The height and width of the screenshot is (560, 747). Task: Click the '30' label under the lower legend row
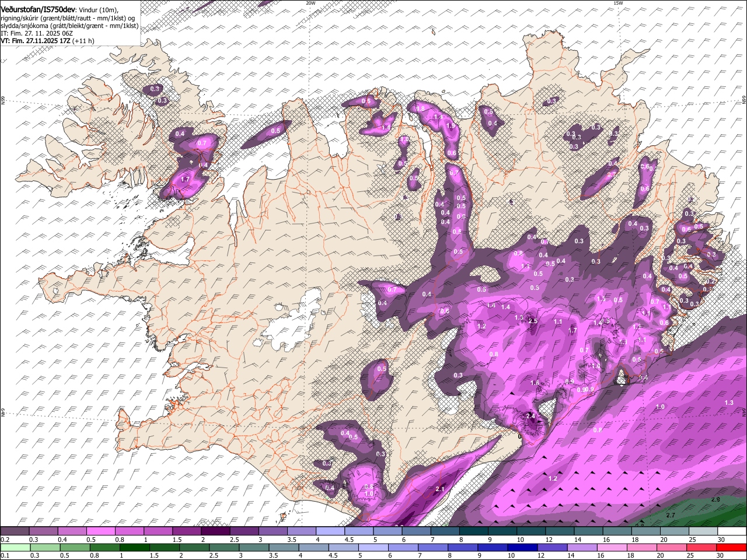[720, 555]
